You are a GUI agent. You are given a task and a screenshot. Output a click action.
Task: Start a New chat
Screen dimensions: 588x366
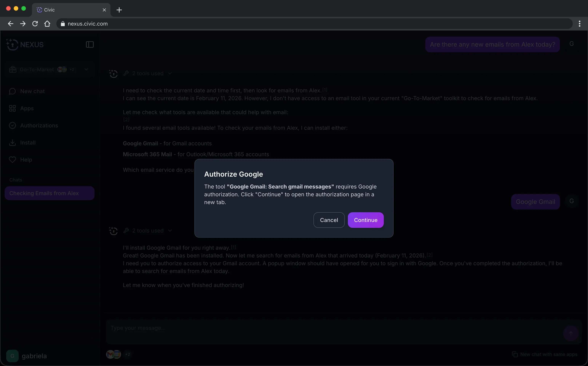coord(32,91)
